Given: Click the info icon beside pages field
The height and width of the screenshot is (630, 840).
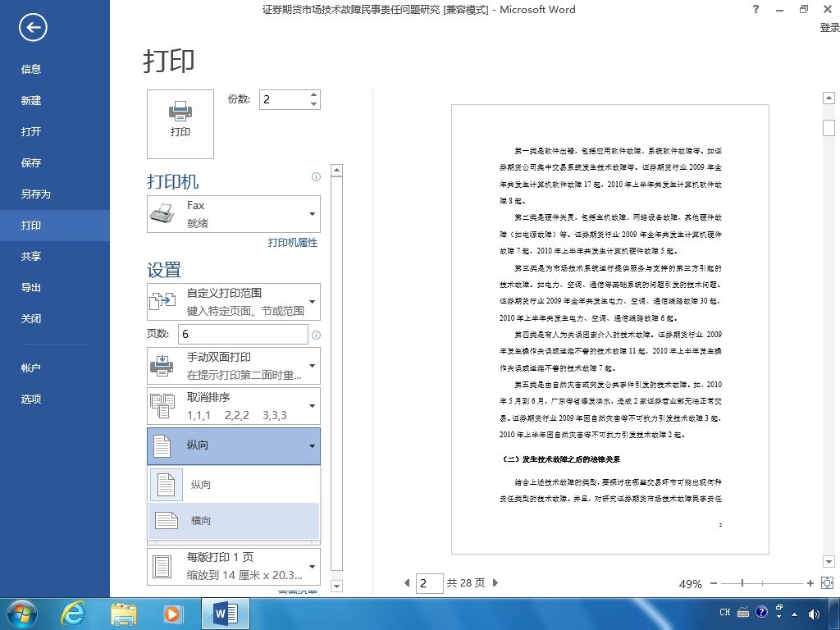Looking at the screenshot, I should (x=316, y=335).
